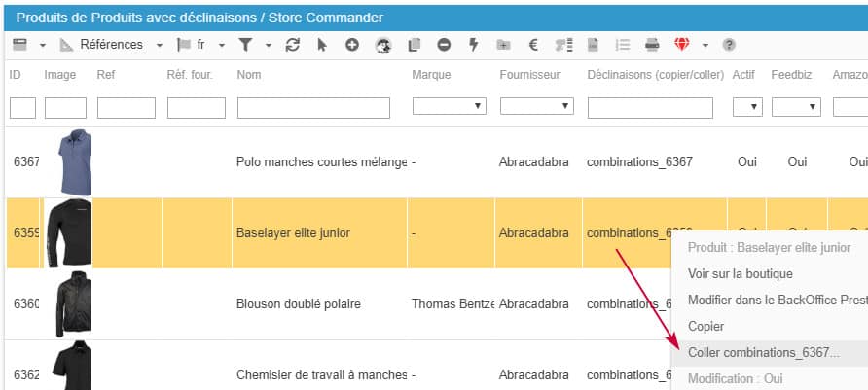
Task: Click the add product plus icon
Action: coord(352,45)
